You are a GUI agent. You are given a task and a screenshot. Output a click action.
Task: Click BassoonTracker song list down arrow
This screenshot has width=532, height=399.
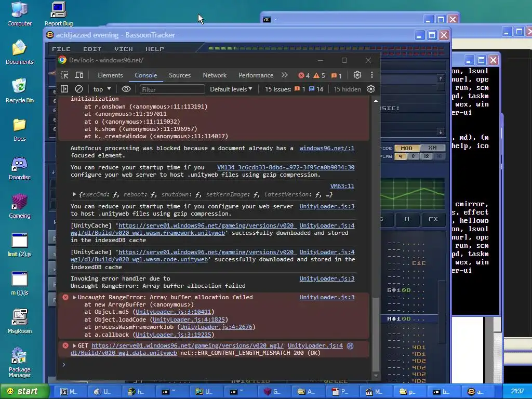tap(441, 132)
